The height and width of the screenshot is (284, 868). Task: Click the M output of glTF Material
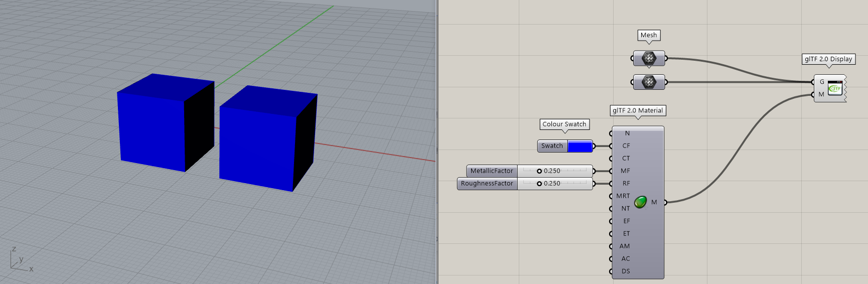pos(654,202)
